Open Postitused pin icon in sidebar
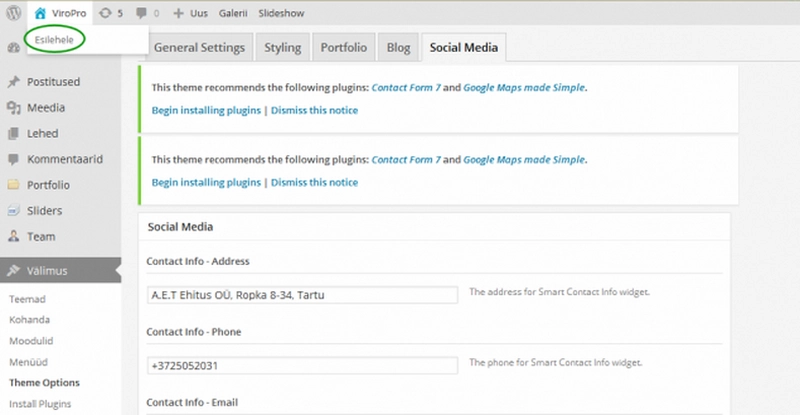This screenshot has width=800, height=415. (x=13, y=82)
